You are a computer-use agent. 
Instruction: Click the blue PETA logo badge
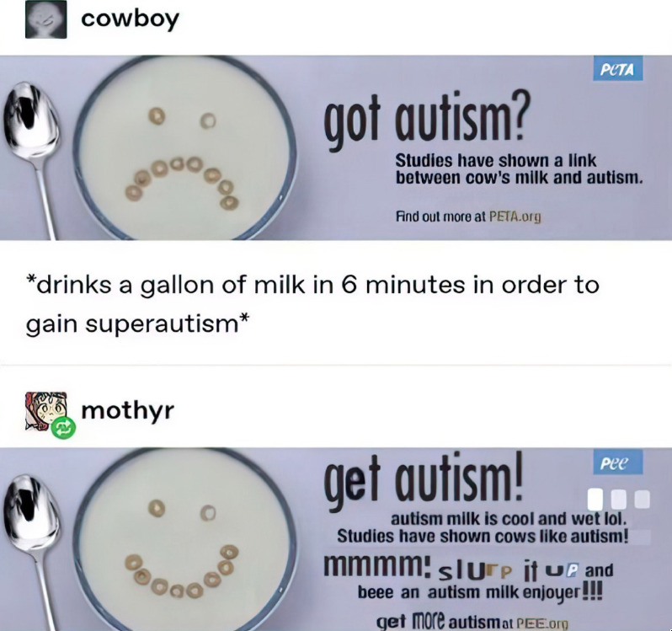click(x=617, y=69)
